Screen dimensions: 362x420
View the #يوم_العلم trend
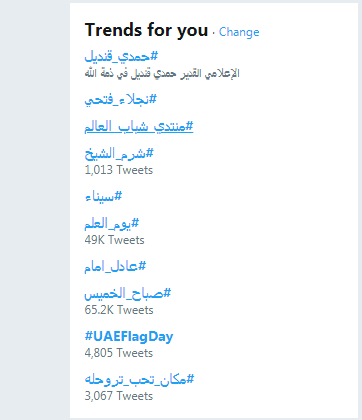pos(112,224)
